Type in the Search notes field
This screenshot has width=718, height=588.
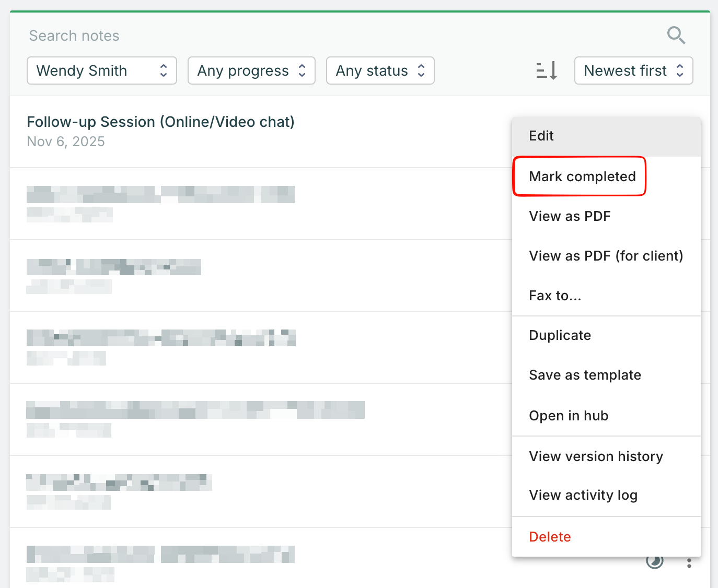pos(314,36)
